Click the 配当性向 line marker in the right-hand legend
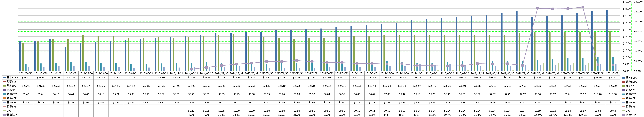Image resolution: width=644 pixels, height=117 pixels. [623, 115]
